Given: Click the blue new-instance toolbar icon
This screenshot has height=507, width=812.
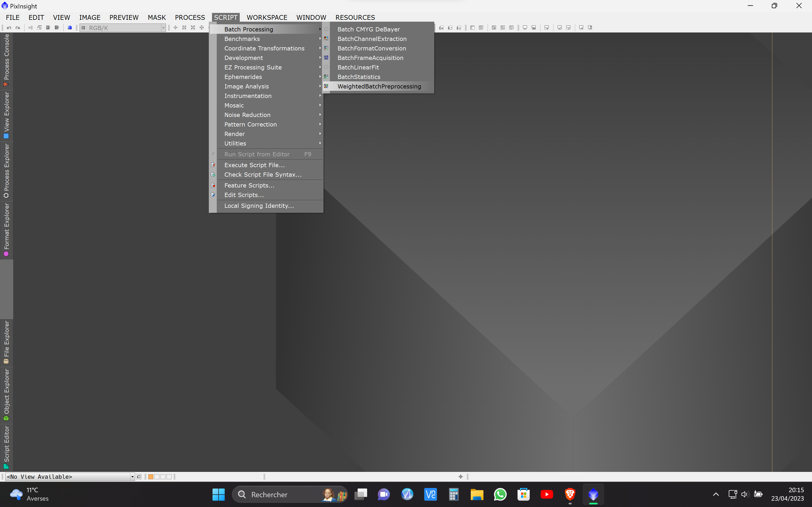Looking at the screenshot, I should tap(70, 28).
